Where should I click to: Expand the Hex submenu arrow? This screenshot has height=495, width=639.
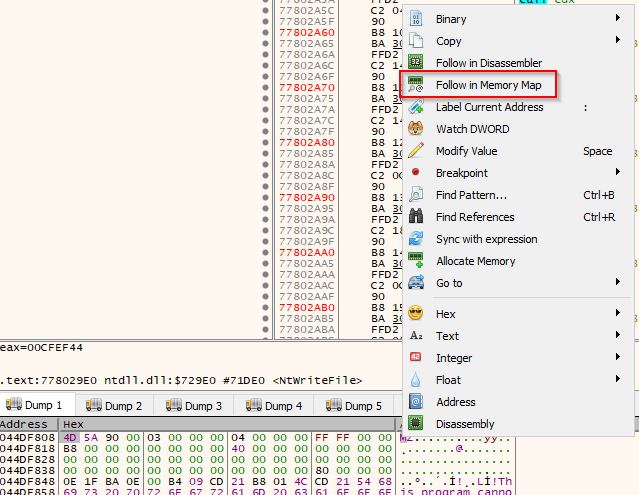coord(618,313)
